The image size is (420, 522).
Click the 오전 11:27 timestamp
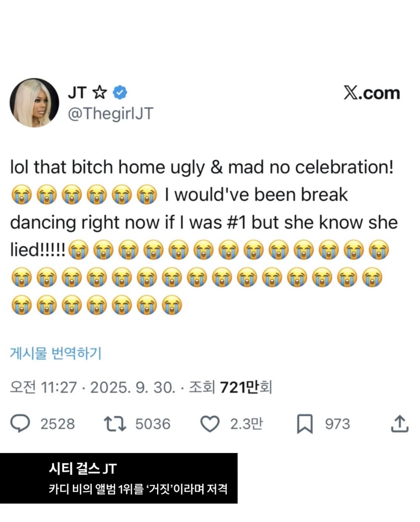tap(43, 387)
